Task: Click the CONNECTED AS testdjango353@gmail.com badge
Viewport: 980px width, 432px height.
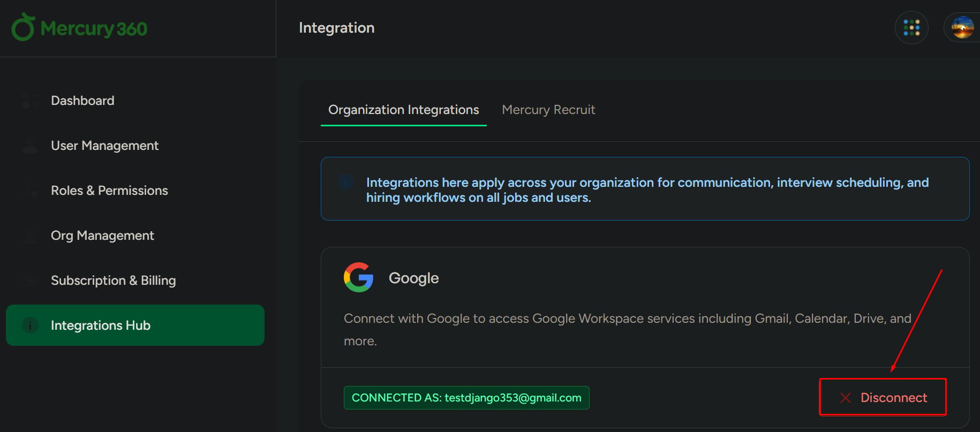Action: point(466,398)
